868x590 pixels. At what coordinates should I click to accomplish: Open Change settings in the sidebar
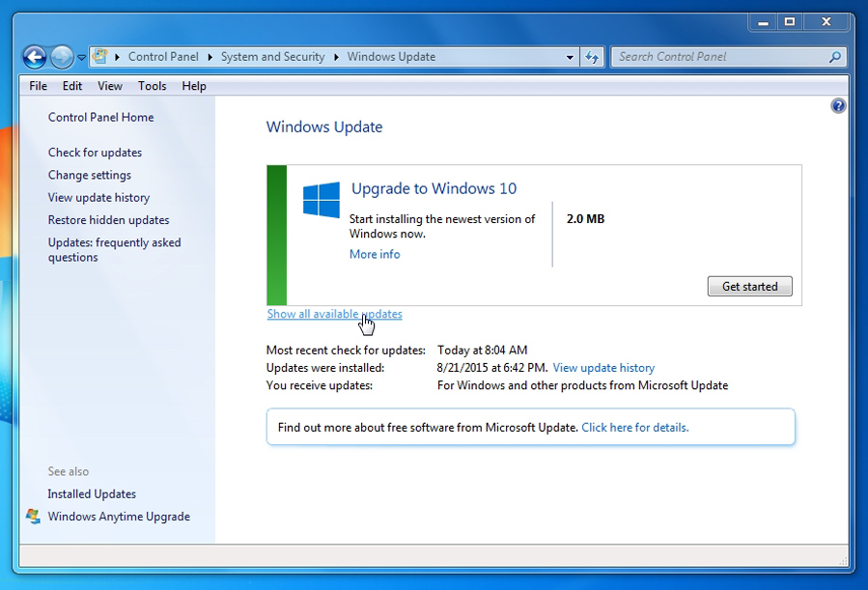point(90,175)
